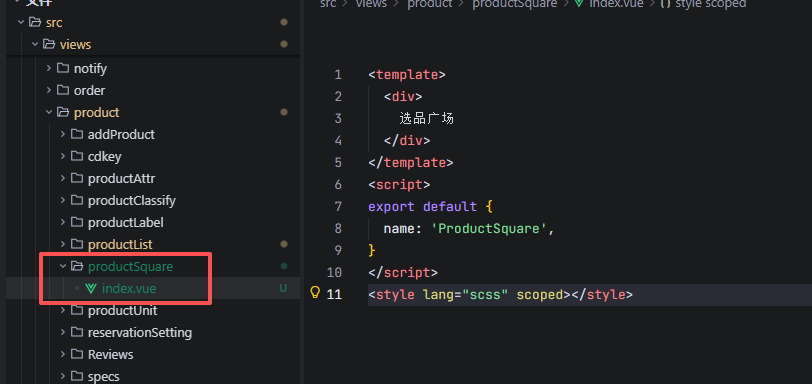Expand the productClassify folder chevron

[63, 200]
